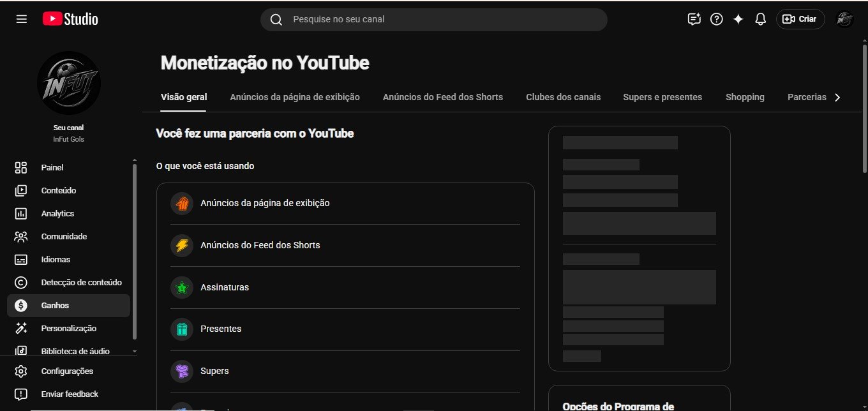Click the 'InFut Gols' channel name
The height and width of the screenshot is (411, 868).
pyautogui.click(x=69, y=139)
